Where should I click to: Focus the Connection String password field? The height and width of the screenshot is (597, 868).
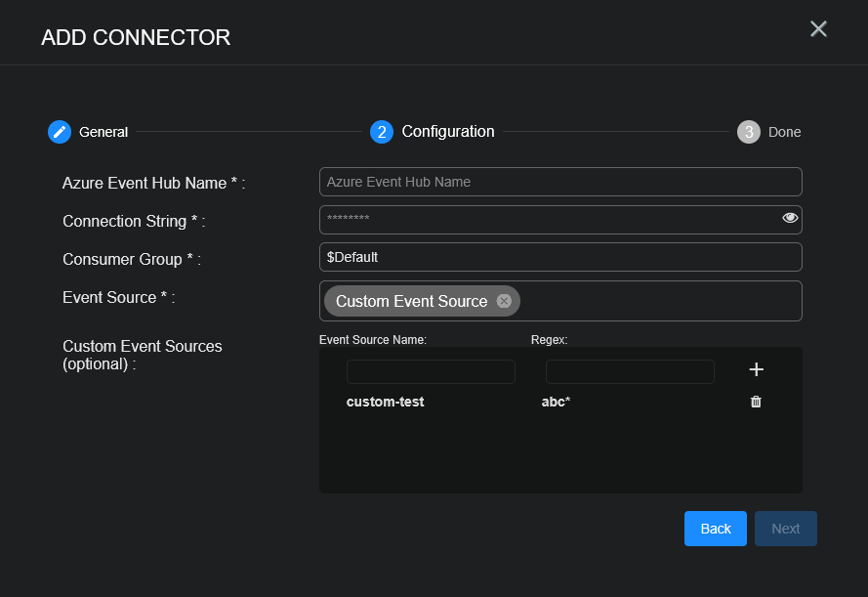(547, 219)
